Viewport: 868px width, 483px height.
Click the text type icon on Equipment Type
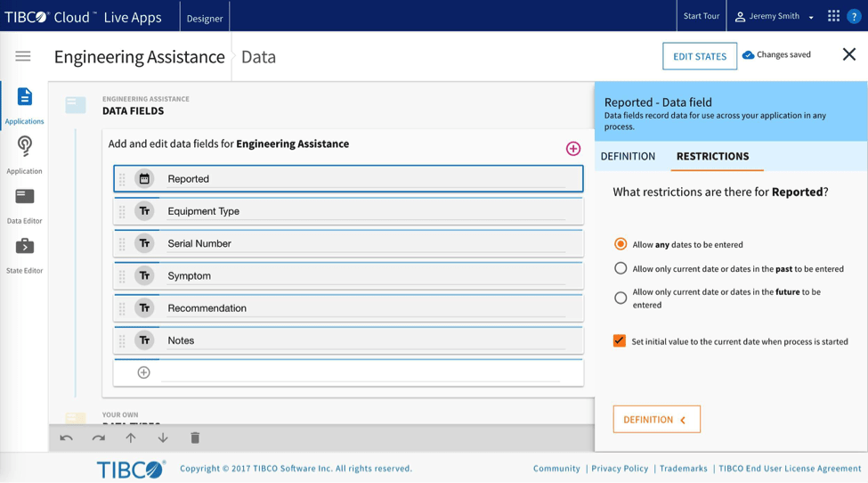pos(144,211)
